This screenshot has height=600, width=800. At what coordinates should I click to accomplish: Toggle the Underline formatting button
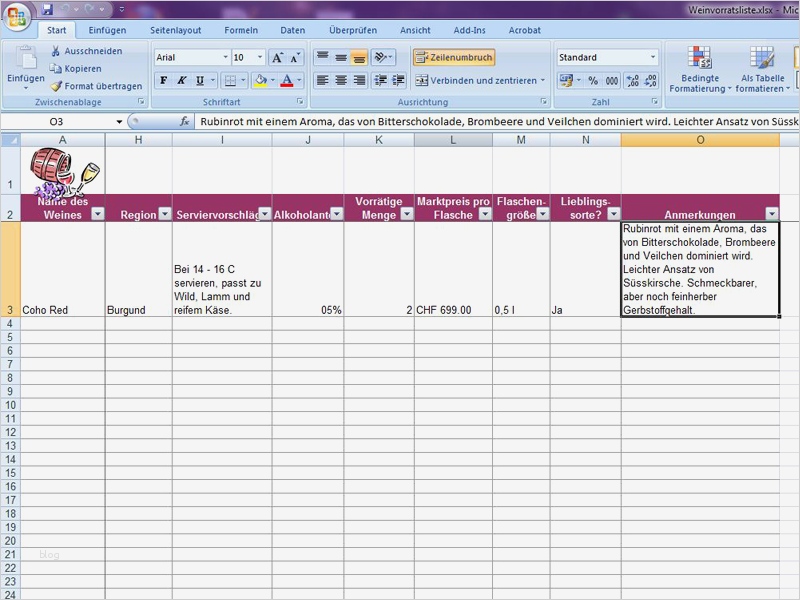[x=200, y=81]
